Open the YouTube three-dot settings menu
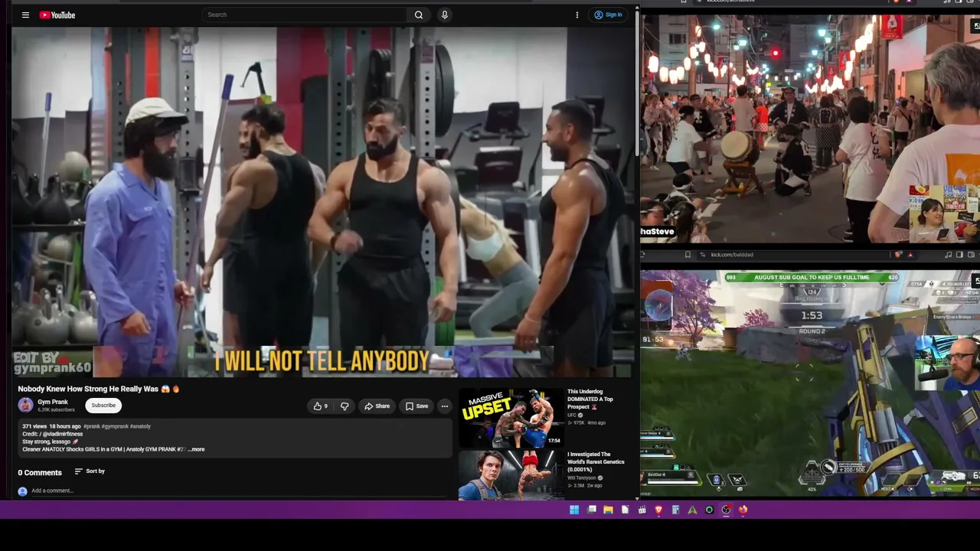The width and height of the screenshot is (980, 551). point(577,15)
